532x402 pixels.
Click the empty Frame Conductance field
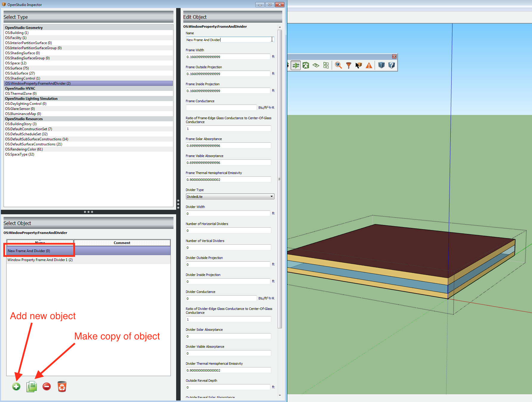pos(221,108)
